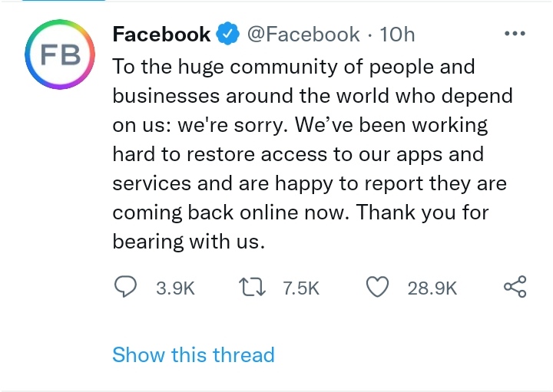Click the 10h timestamp
This screenshot has width=553, height=392.
coord(398,35)
